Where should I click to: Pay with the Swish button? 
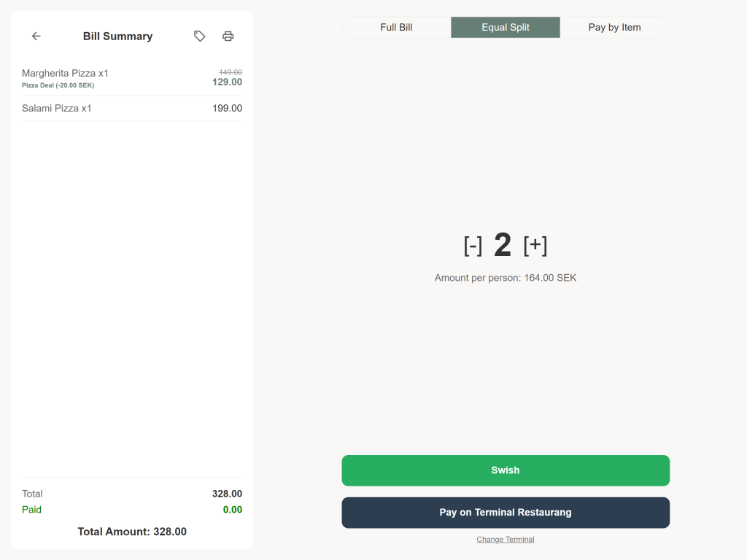pos(506,470)
